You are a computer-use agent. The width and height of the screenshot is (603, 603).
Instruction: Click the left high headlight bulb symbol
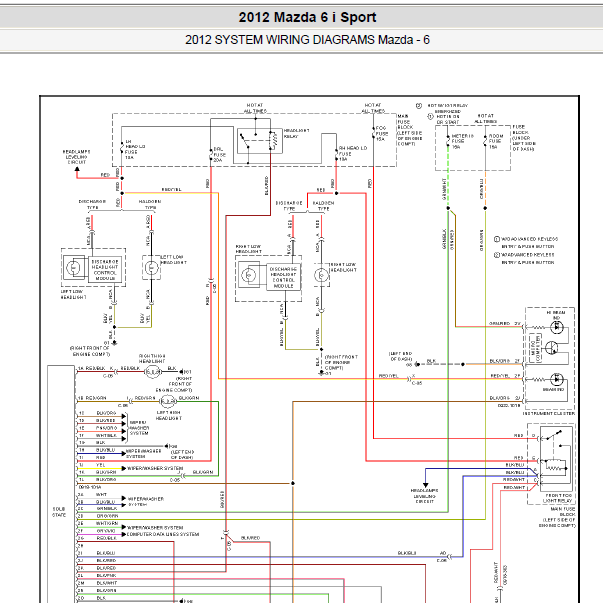[167, 402]
